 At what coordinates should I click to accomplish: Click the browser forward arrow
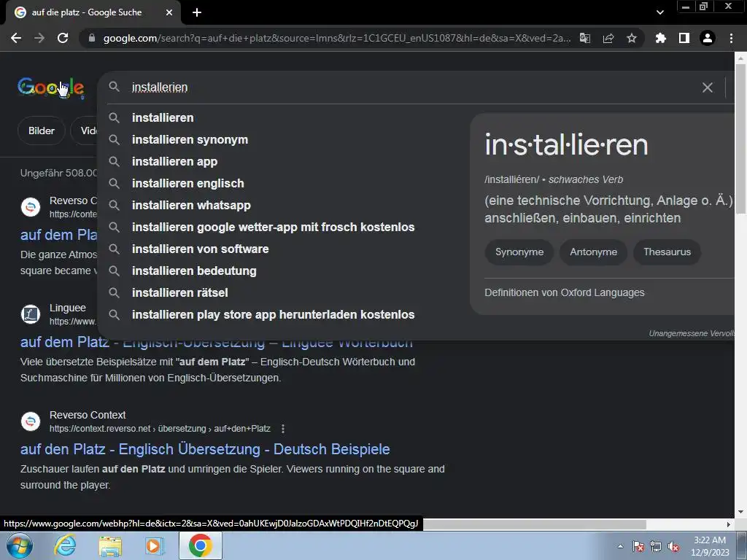click(x=39, y=38)
